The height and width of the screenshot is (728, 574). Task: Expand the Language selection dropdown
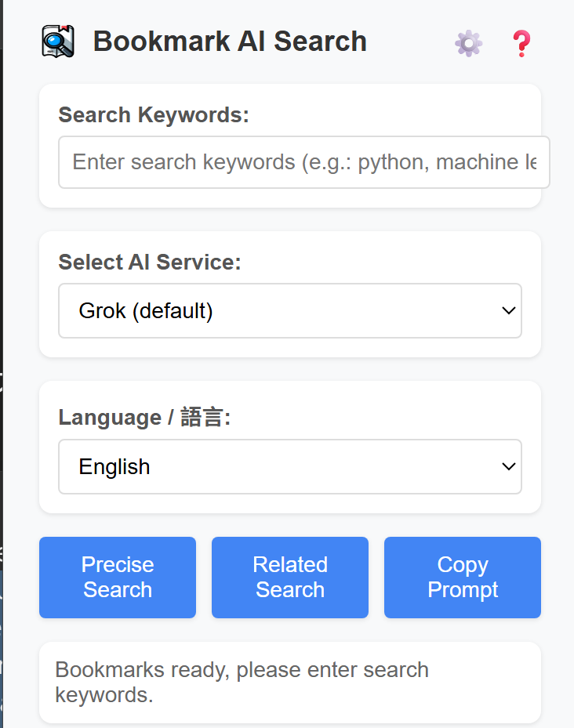click(290, 466)
